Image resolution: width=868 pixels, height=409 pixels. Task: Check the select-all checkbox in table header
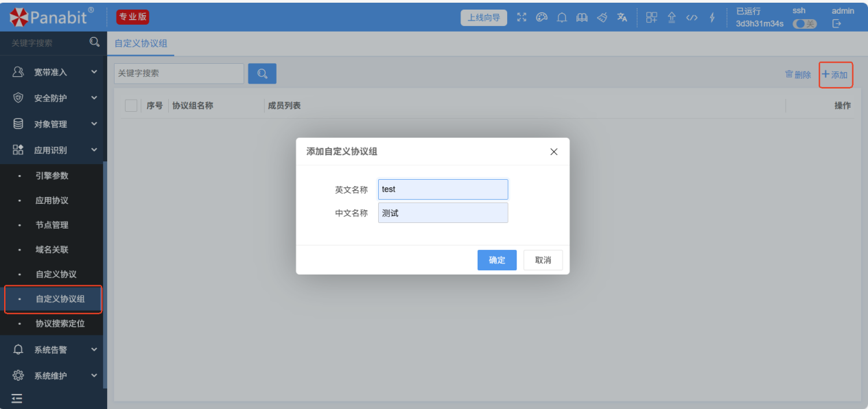click(131, 106)
